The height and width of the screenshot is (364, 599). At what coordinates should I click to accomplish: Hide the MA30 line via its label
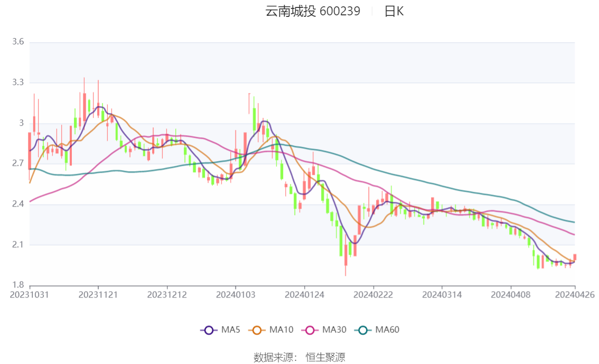click(334, 330)
